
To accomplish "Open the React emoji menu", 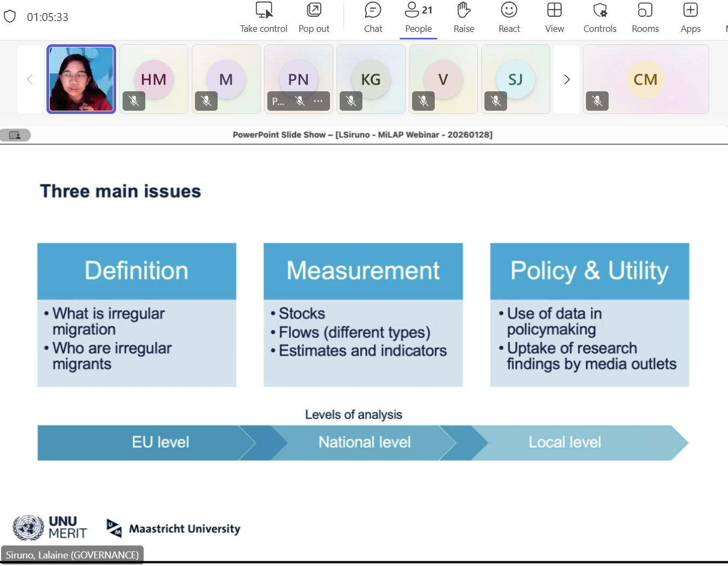I will click(x=509, y=11).
